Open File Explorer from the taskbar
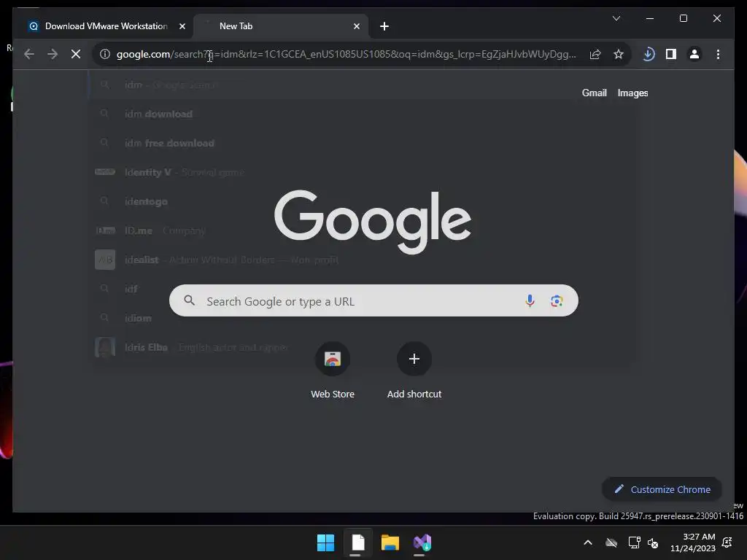The image size is (747, 560). [x=390, y=542]
